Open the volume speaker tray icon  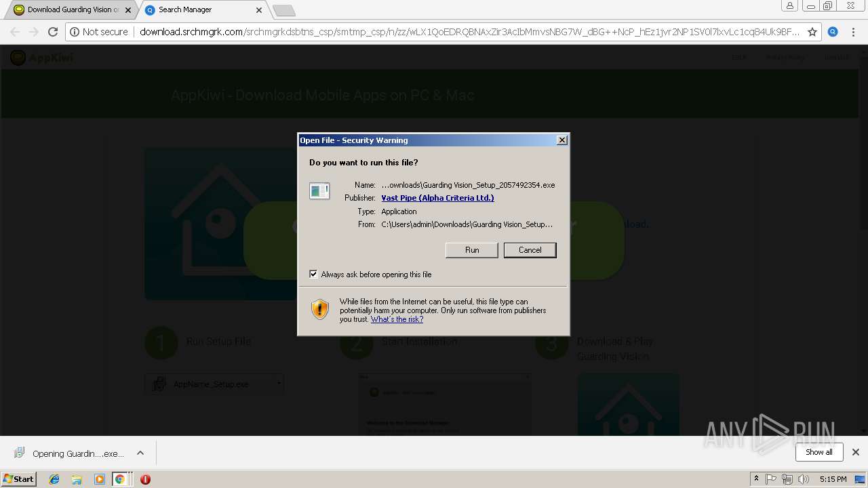[x=804, y=479]
